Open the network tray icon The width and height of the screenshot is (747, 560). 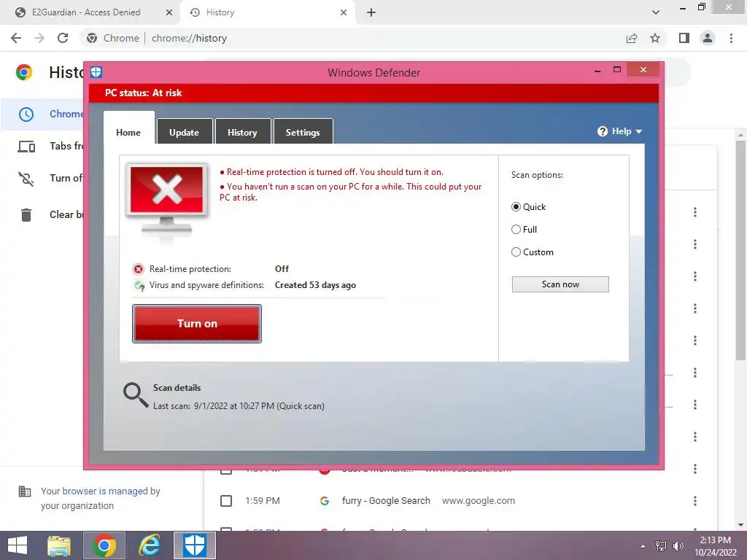[x=661, y=546]
